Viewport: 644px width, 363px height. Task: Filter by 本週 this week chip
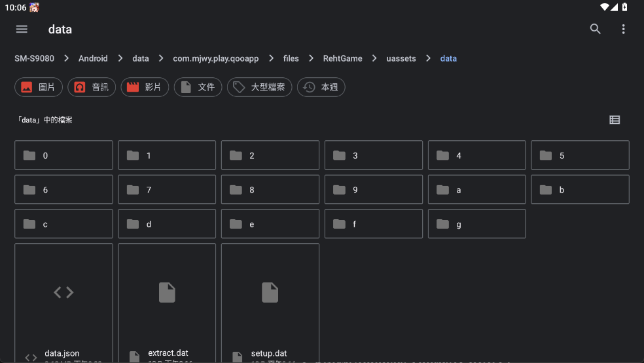click(321, 87)
